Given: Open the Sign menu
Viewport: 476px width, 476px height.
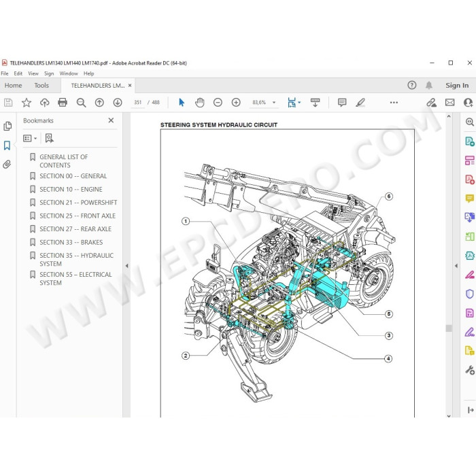Looking at the screenshot, I should pyautogui.click(x=49, y=73).
